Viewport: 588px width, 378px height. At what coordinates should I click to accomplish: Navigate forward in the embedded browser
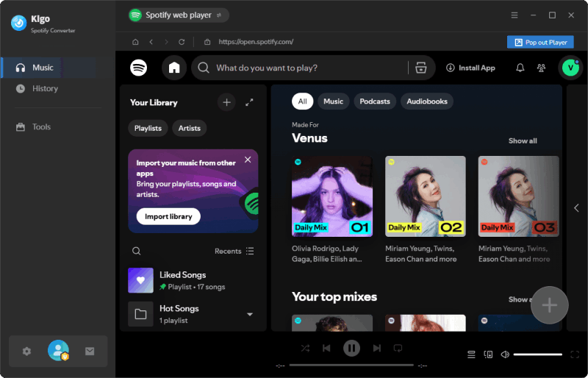click(x=166, y=42)
